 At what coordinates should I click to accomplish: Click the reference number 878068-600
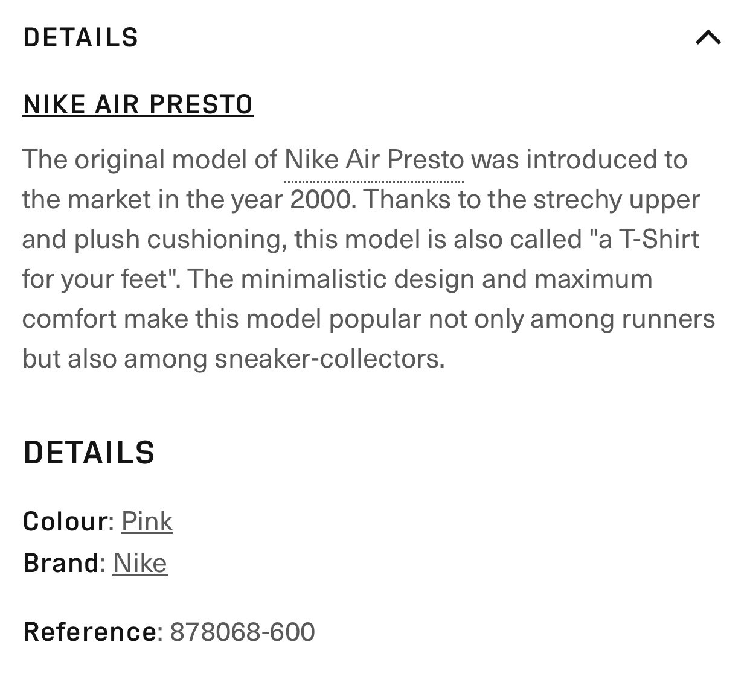pyautogui.click(x=242, y=632)
